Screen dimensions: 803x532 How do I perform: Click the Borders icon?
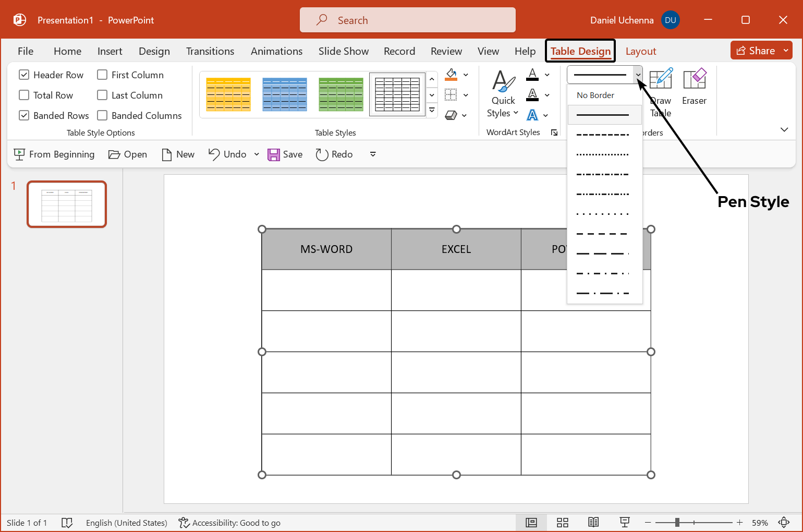point(452,94)
